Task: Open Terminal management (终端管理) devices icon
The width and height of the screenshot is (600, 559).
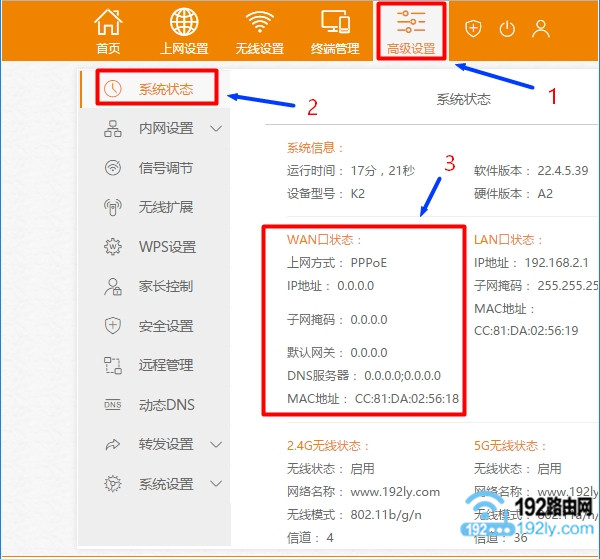Action: point(335,23)
